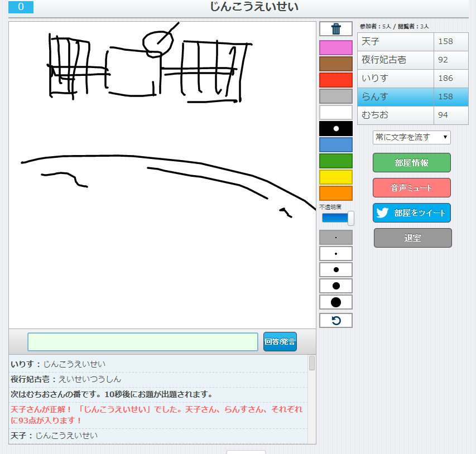
Task: Select the medium brush size dot
Action: point(336,269)
